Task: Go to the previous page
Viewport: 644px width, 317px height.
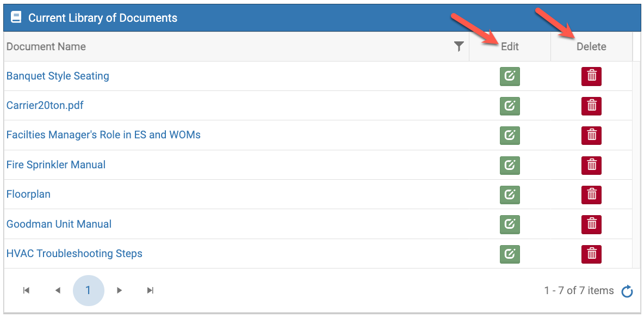Action: tap(58, 291)
